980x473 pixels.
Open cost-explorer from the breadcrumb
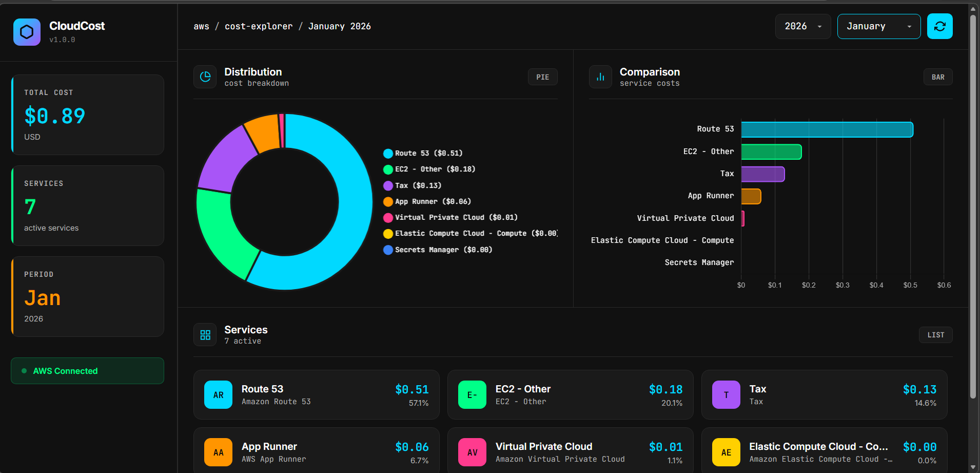(x=259, y=26)
